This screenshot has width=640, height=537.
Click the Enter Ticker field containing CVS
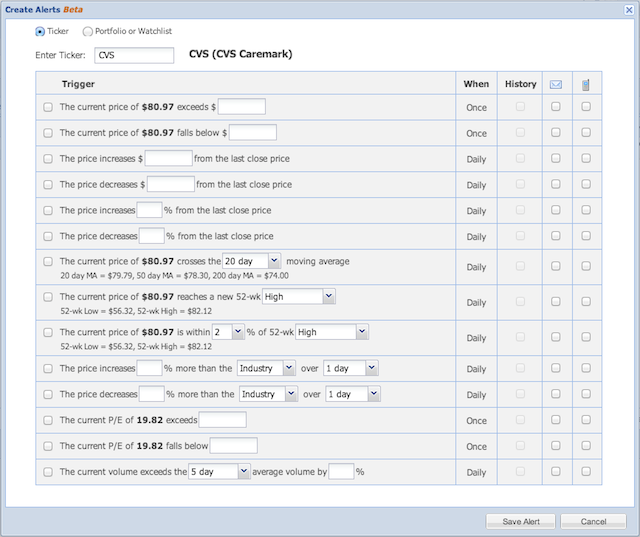point(134,55)
